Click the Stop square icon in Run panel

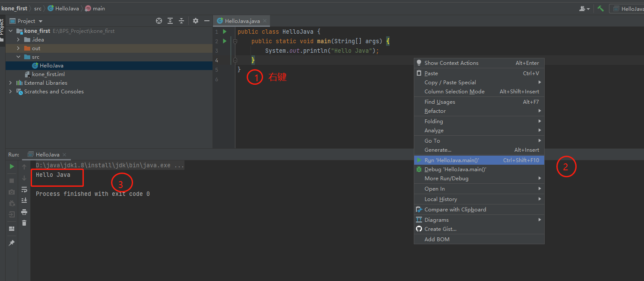coord(12,180)
